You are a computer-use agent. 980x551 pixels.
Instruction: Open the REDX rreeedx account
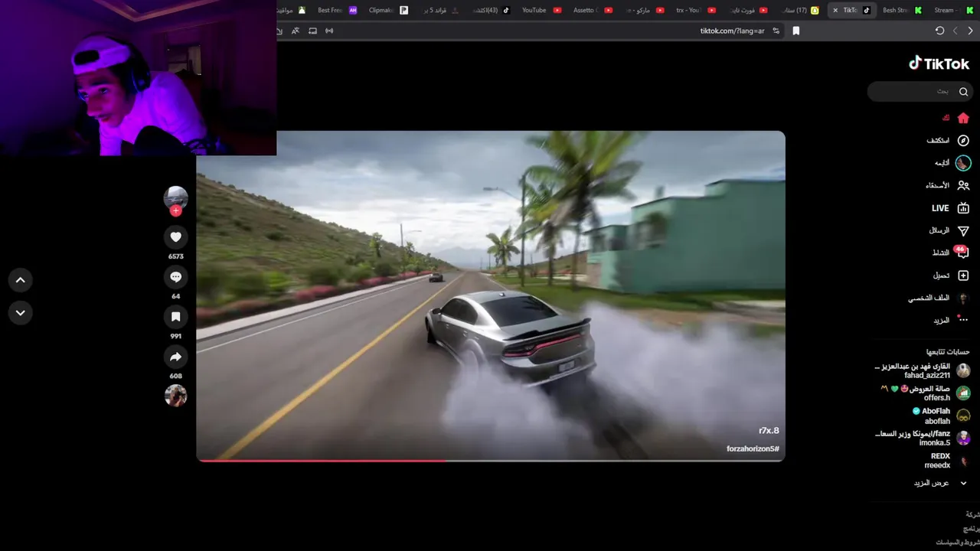click(x=946, y=461)
